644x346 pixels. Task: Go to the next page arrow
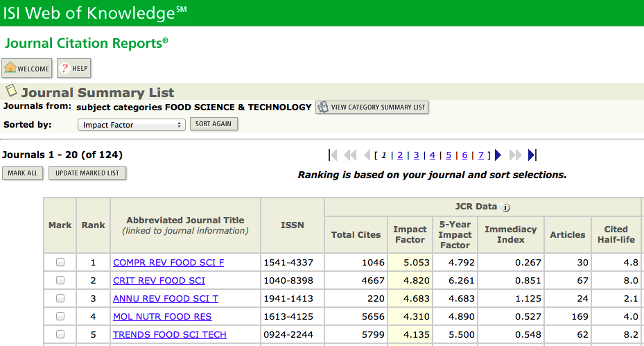pyautogui.click(x=498, y=155)
